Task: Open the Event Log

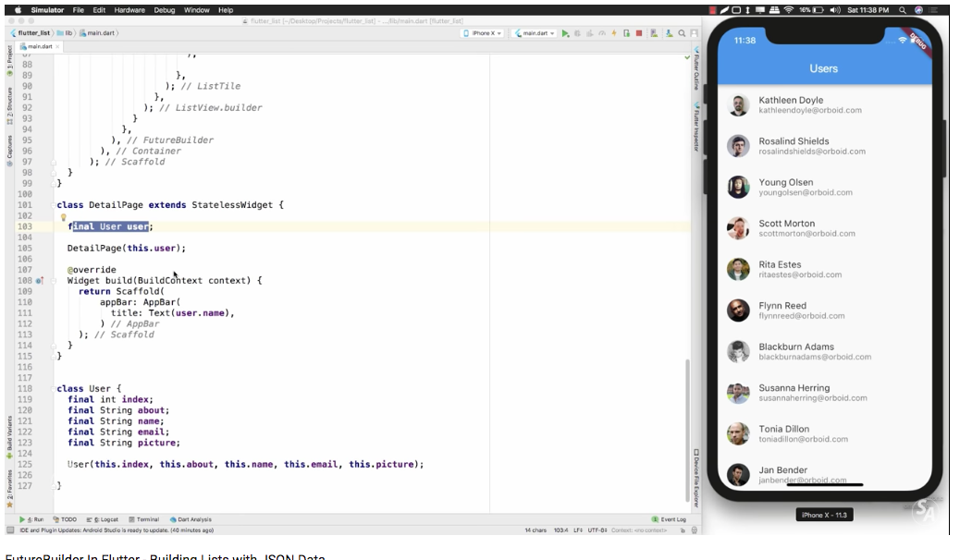Action: (668, 518)
